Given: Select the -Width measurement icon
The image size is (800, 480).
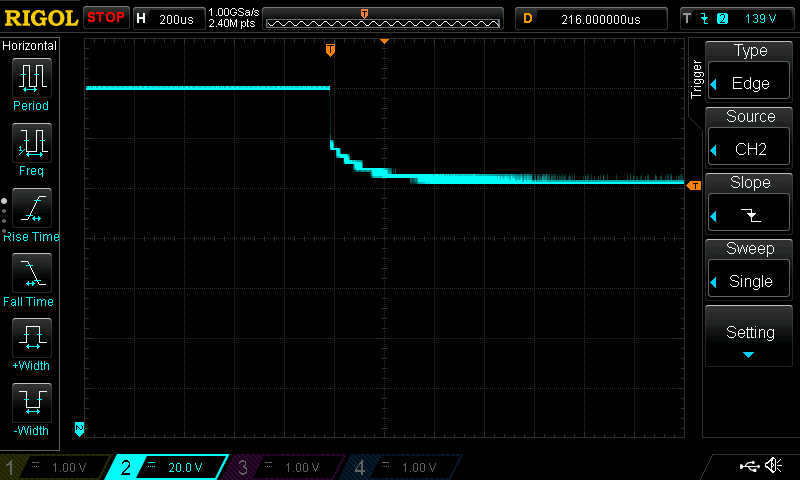Looking at the screenshot, I should coord(31,409).
